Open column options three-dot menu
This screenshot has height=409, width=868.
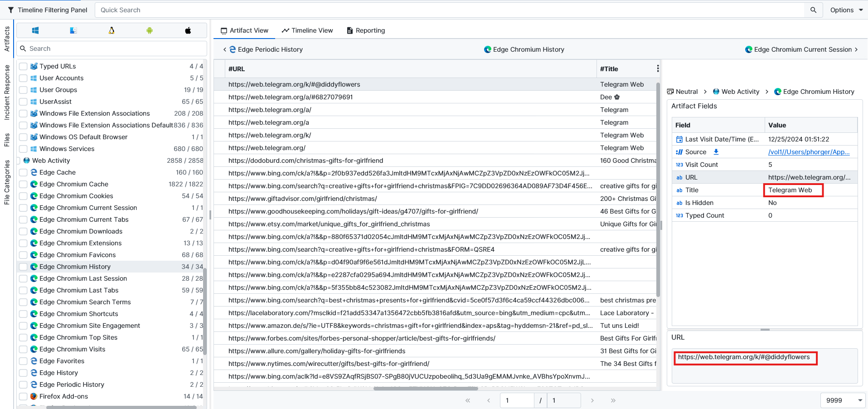(x=658, y=68)
